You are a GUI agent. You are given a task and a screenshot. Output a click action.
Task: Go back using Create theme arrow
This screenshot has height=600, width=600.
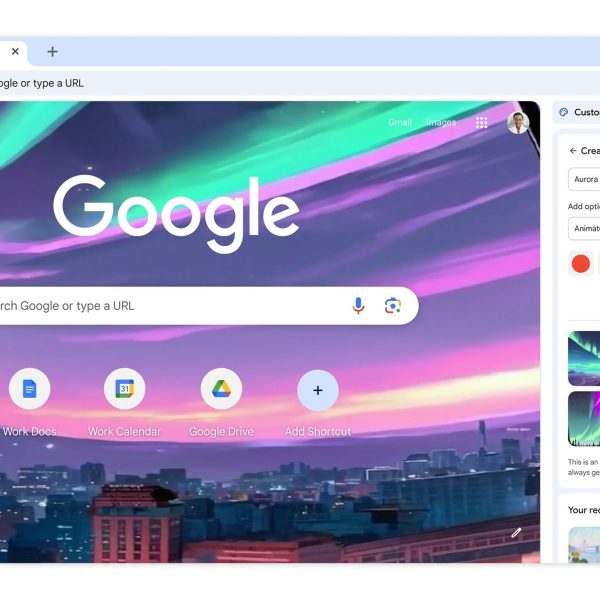point(573,151)
